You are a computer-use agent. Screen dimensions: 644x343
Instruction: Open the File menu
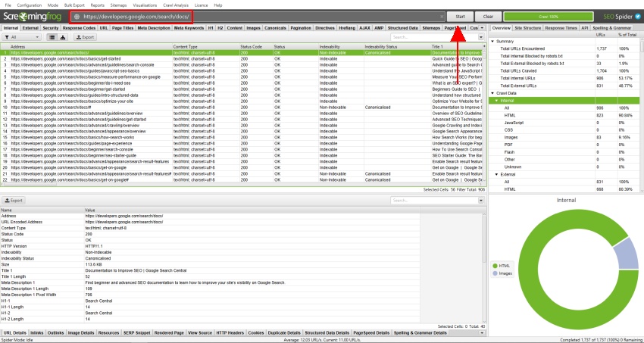8,5
